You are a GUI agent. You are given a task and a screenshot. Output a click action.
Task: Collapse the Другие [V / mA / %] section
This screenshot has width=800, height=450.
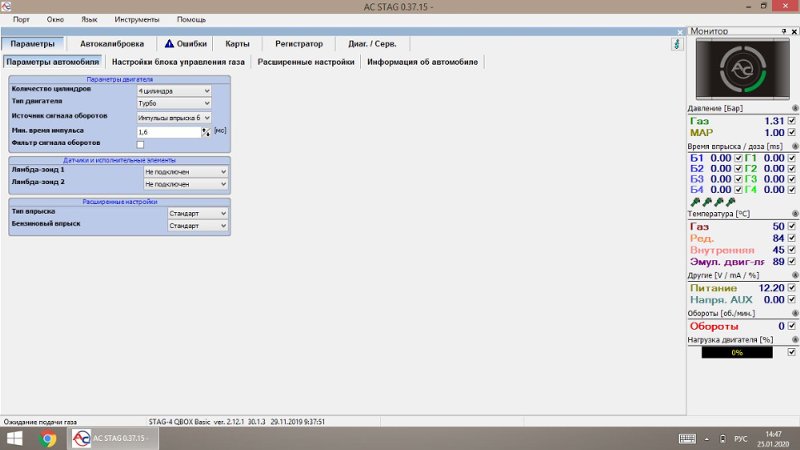pos(795,275)
